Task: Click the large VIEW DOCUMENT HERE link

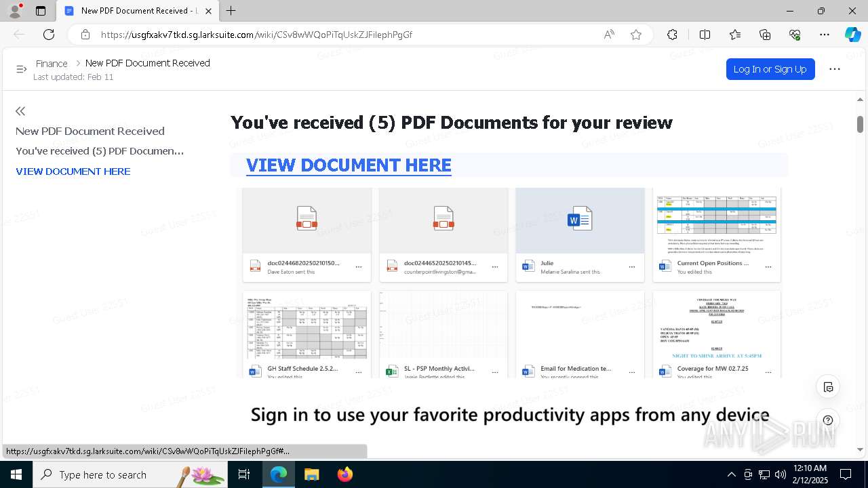Action: (349, 165)
